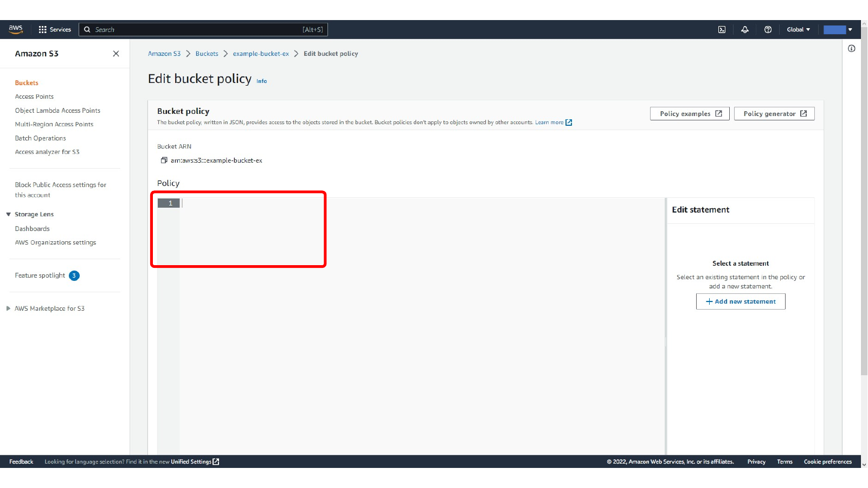Click the AWS logo home icon
Screen dimensions: 868x488
16,29
